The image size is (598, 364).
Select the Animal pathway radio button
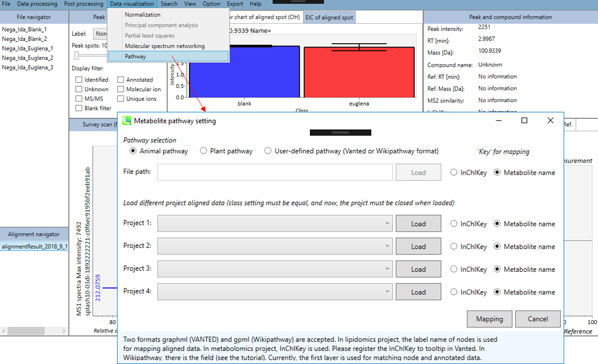(x=133, y=151)
